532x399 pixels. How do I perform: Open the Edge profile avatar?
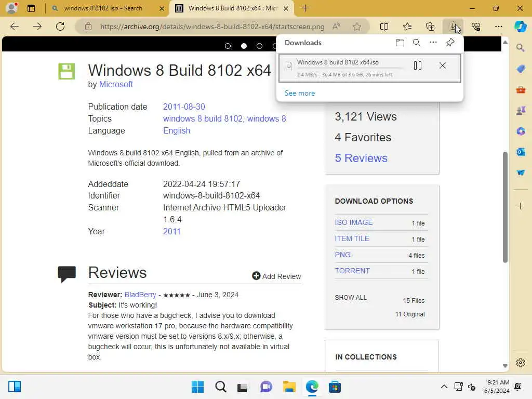(x=11, y=8)
